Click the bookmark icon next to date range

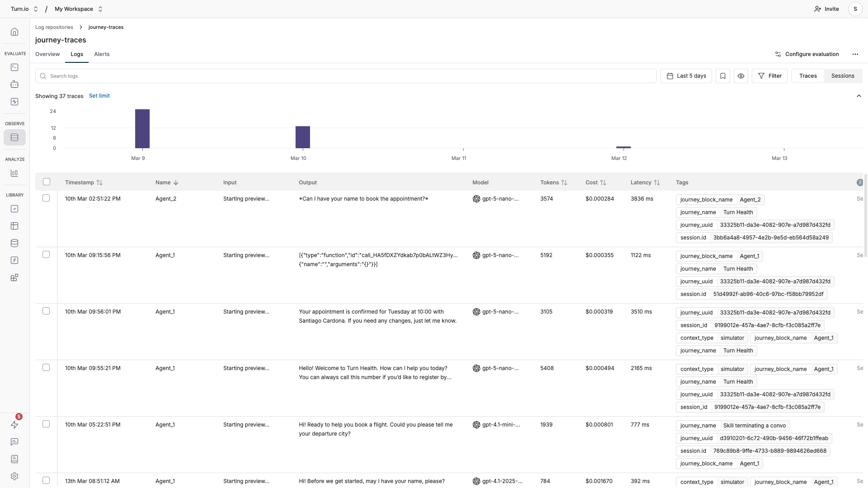[x=722, y=76]
